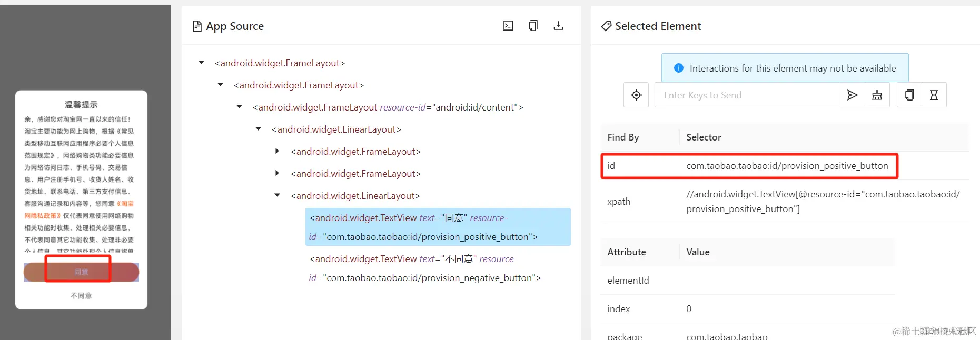Screen dimensions: 980x340
Task: Click the Find By column header
Action: pos(623,137)
